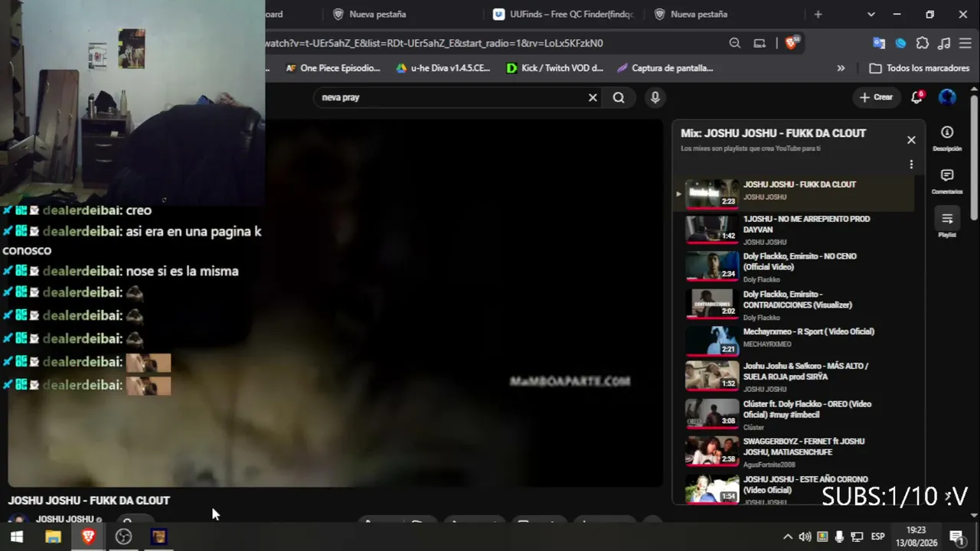Open YouTube notifications bell
980x551 pixels.
coord(916,97)
